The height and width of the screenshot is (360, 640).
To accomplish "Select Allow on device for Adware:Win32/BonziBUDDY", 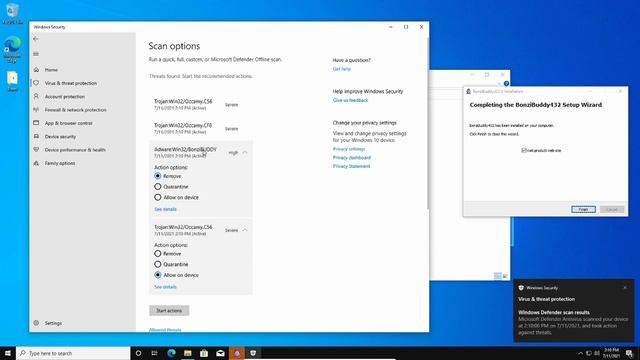I will pos(158,197).
